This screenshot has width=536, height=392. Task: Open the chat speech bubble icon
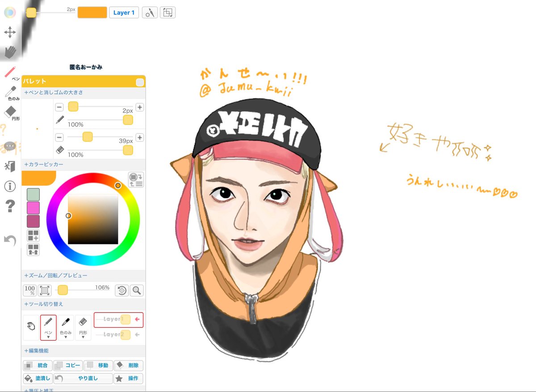(x=10, y=146)
